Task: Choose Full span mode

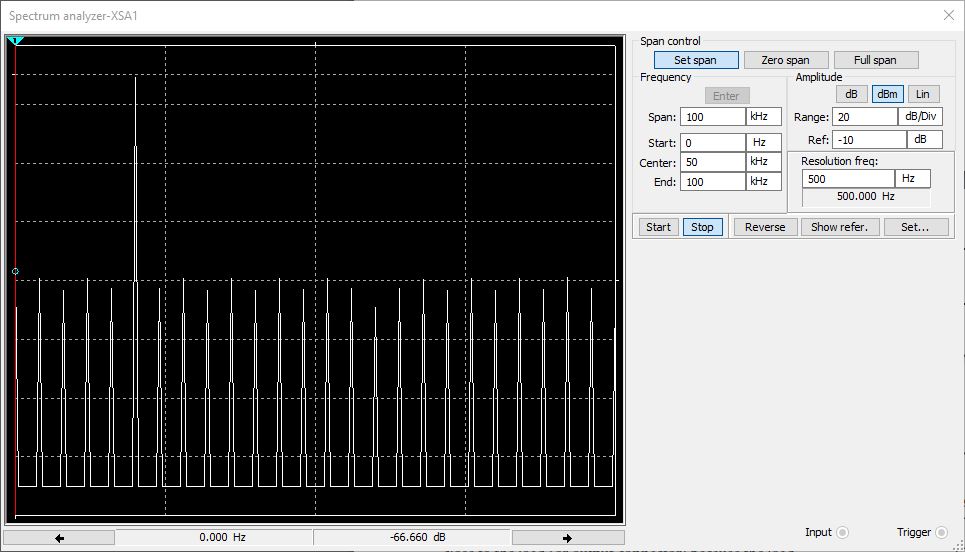Action: [x=875, y=60]
